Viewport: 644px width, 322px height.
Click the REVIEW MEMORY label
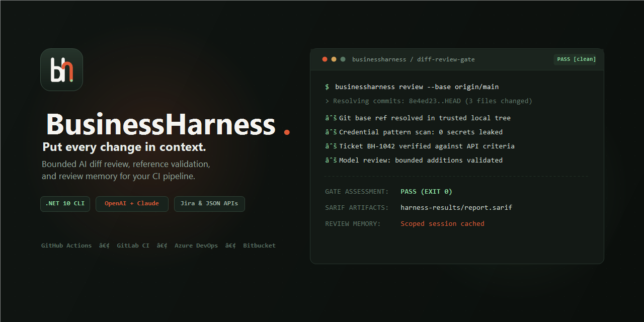(353, 224)
